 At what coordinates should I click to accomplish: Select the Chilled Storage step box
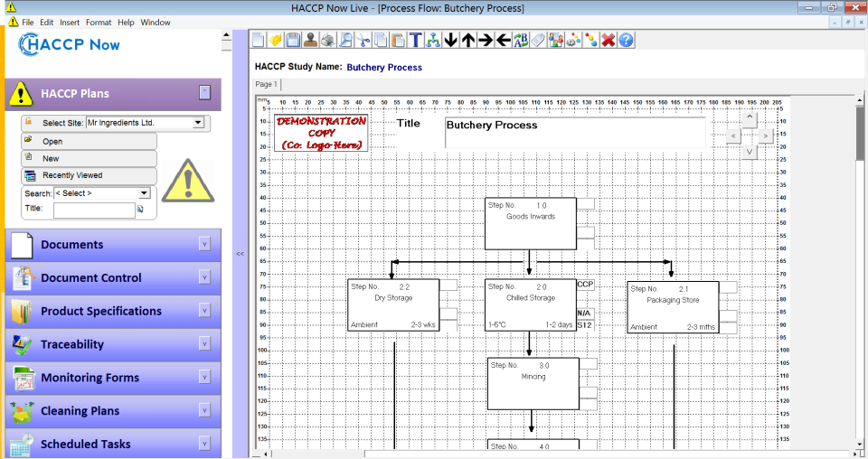[531, 304]
